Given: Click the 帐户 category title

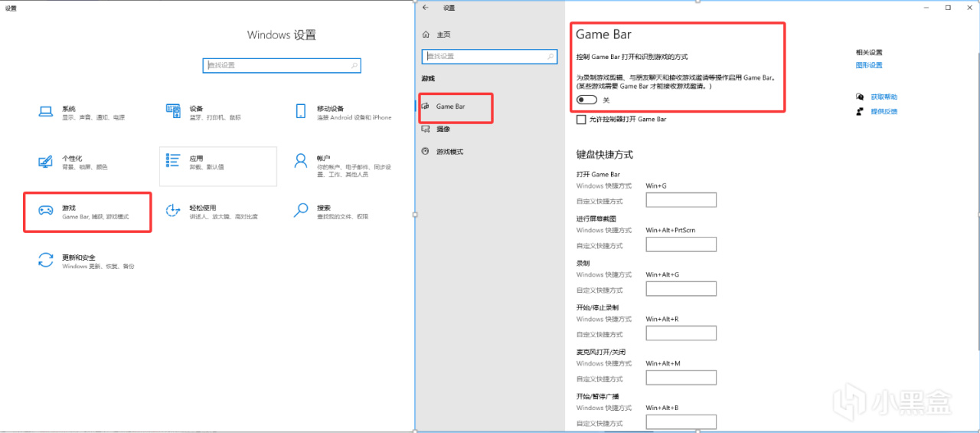Looking at the screenshot, I should 324,158.
